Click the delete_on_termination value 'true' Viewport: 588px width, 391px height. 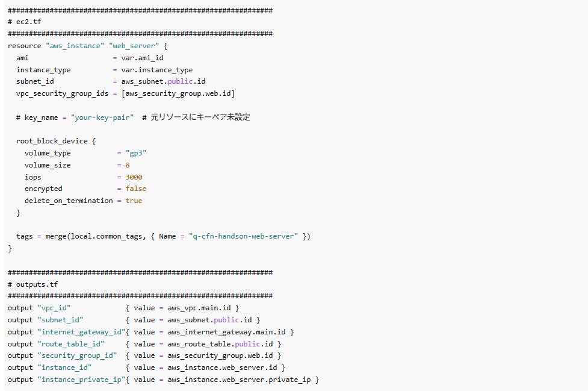[134, 201]
